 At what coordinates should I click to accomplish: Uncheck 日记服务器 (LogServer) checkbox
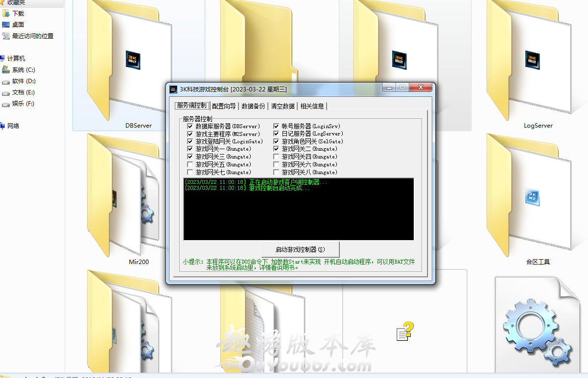(x=277, y=134)
